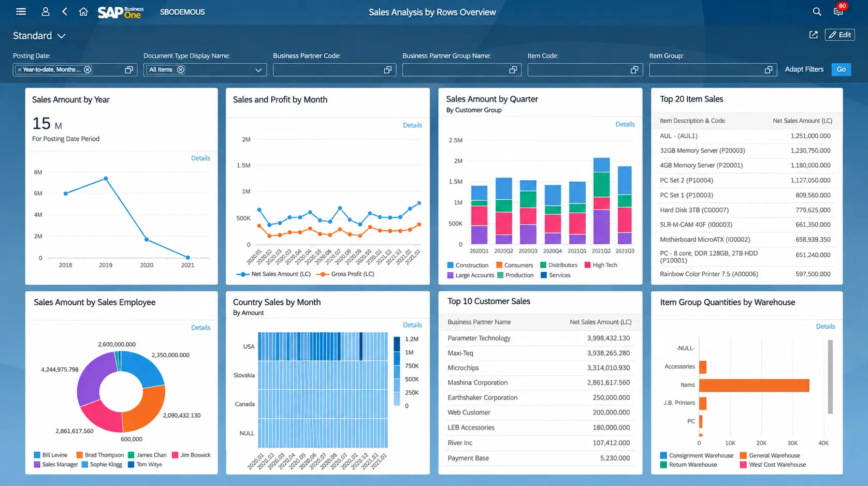Open Item Code value help icon
Viewport: 868px width, 486px height.
tap(634, 70)
